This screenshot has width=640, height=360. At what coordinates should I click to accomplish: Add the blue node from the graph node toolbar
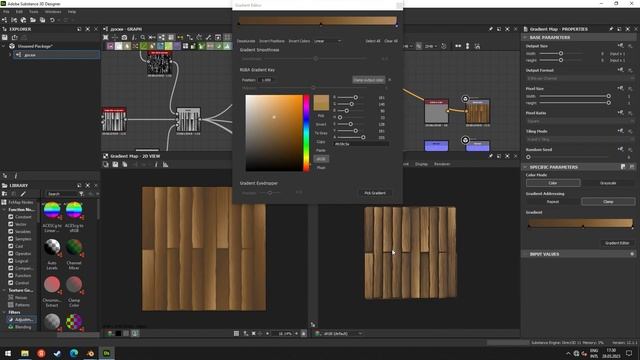160,46
